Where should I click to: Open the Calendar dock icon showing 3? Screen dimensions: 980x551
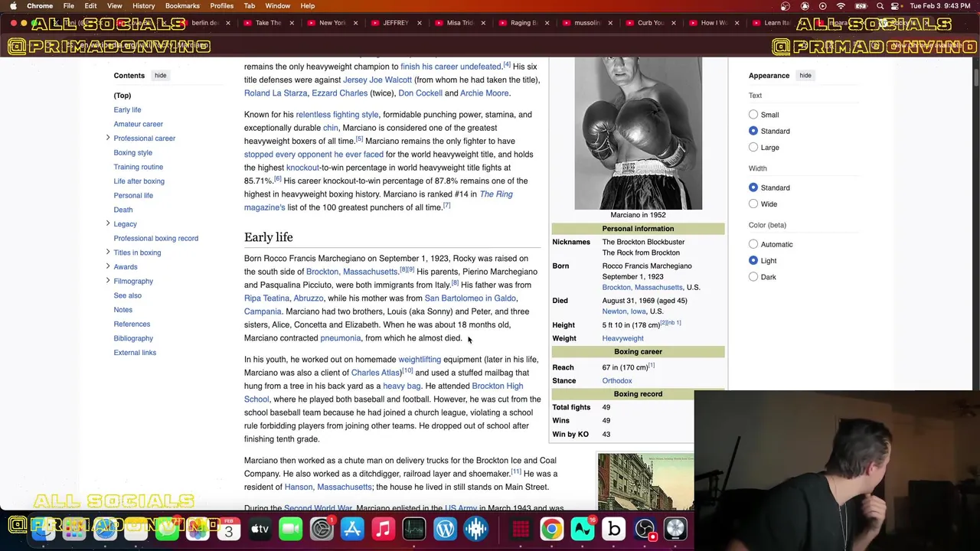[x=228, y=529]
